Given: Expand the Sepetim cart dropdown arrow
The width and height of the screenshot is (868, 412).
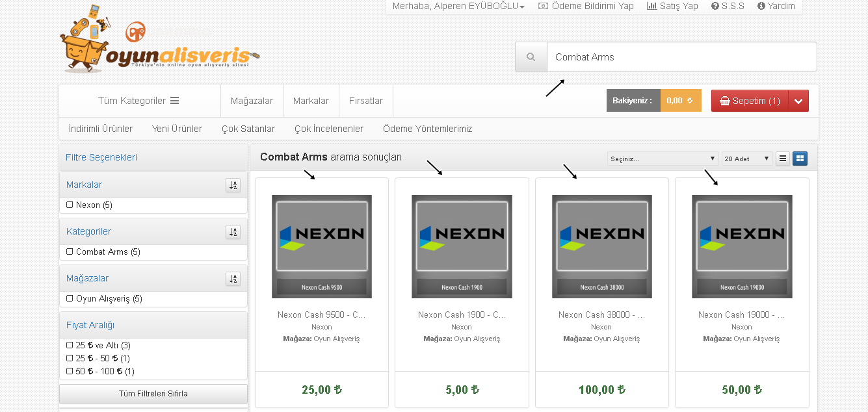Looking at the screenshot, I should pyautogui.click(x=798, y=101).
